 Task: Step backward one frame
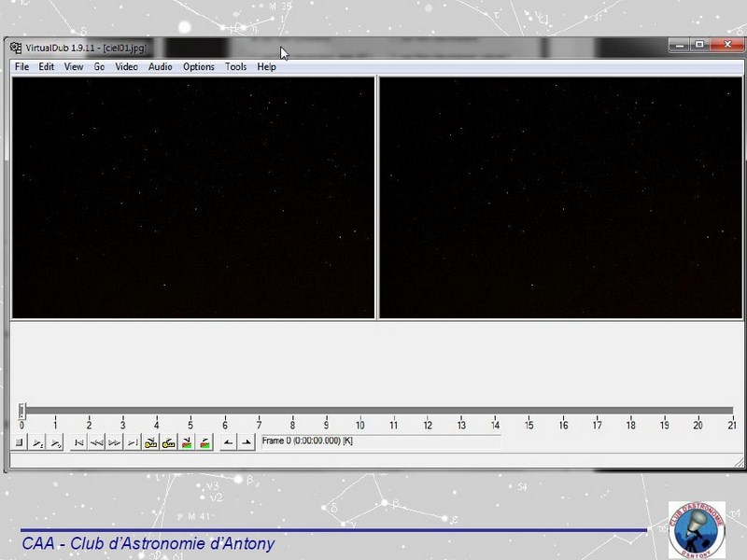96,442
